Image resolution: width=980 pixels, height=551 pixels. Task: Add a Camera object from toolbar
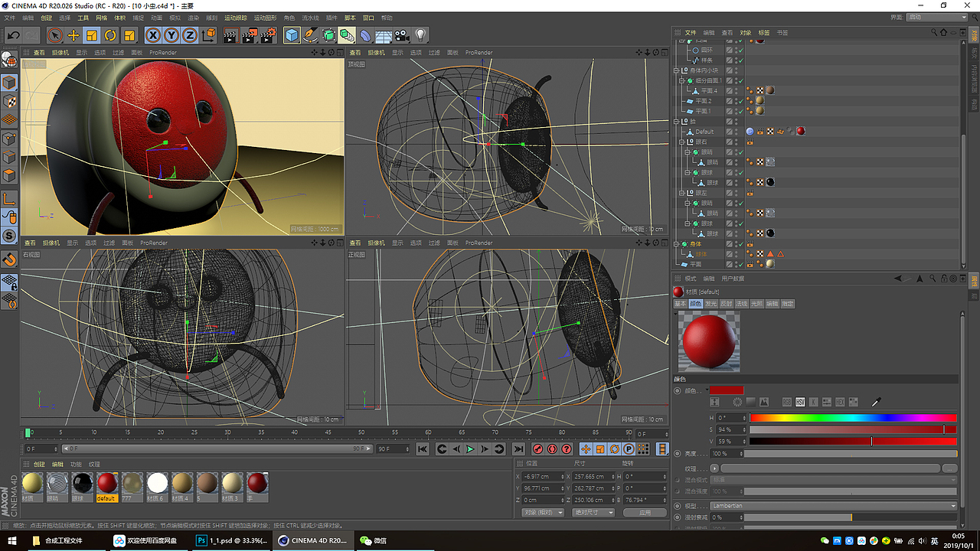point(402,35)
